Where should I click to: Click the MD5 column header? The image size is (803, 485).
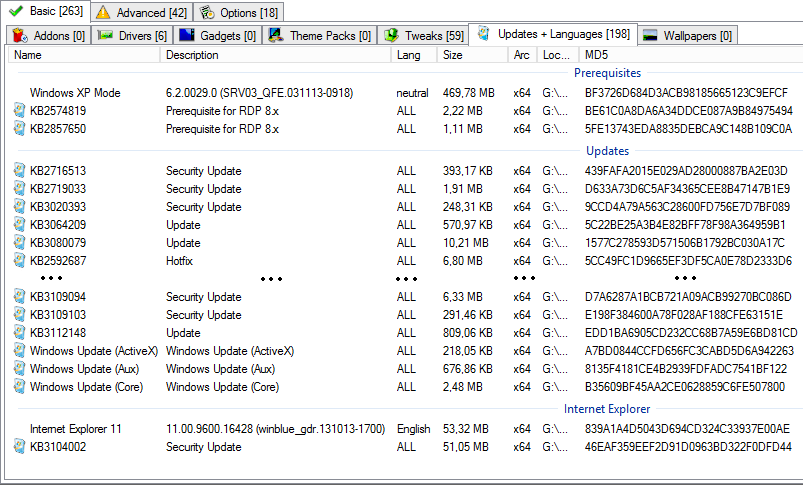(x=690, y=55)
